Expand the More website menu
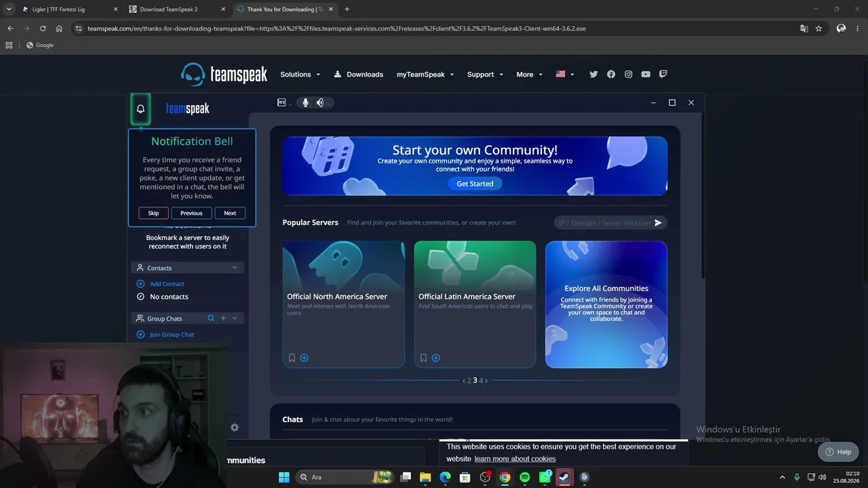 coord(530,75)
